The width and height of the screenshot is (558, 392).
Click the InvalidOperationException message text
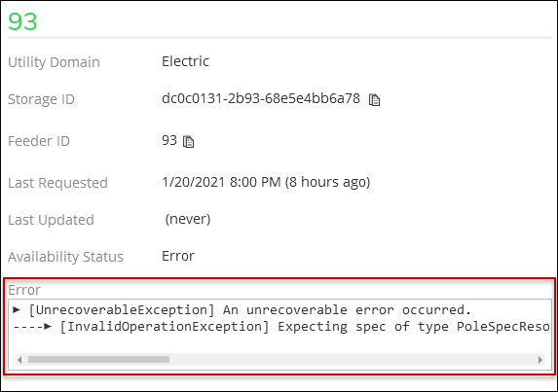coord(305,327)
